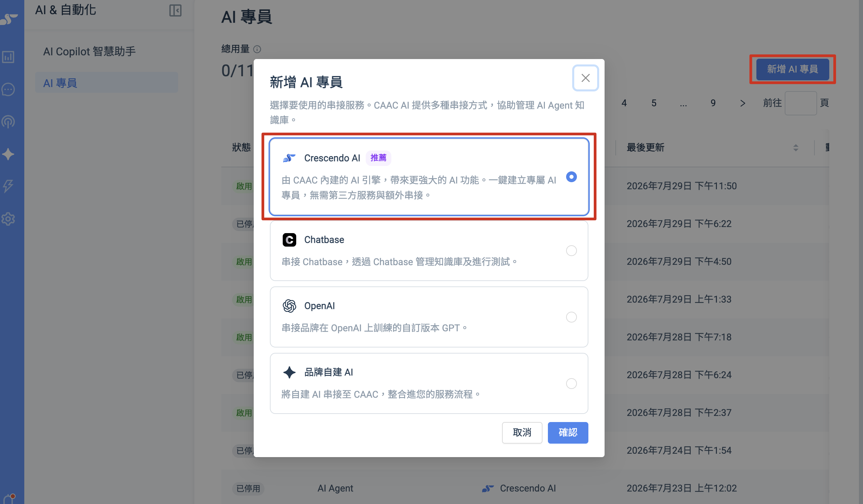Click the 2026年7月28日 下午2:37 cell
The width and height of the screenshot is (863, 504).
coord(679,413)
